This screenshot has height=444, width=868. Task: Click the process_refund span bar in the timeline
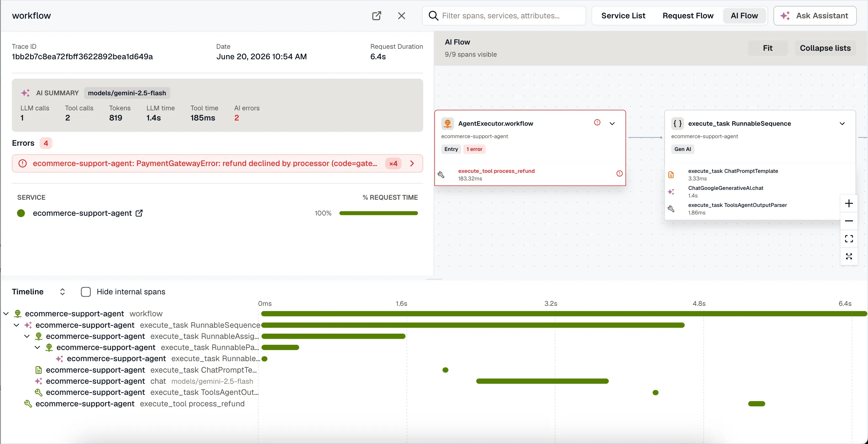pyautogui.click(x=756, y=403)
